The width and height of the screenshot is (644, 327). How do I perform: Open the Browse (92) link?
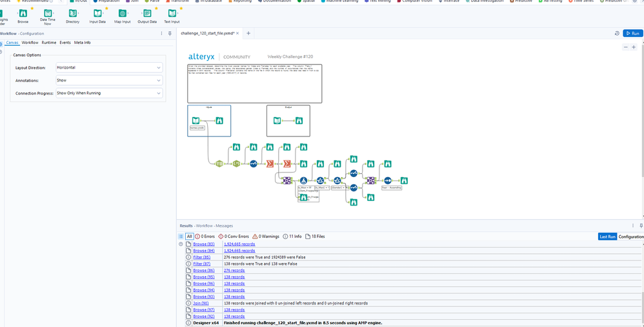click(x=204, y=316)
